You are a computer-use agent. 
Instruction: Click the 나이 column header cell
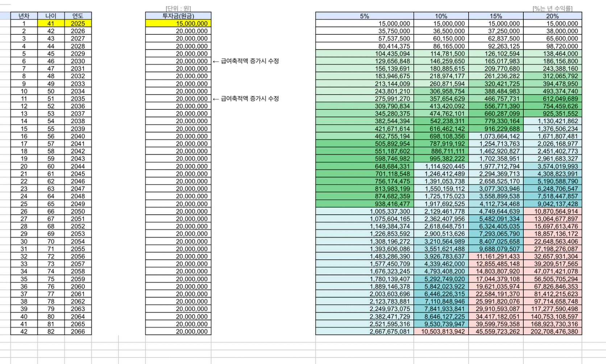[51, 16]
